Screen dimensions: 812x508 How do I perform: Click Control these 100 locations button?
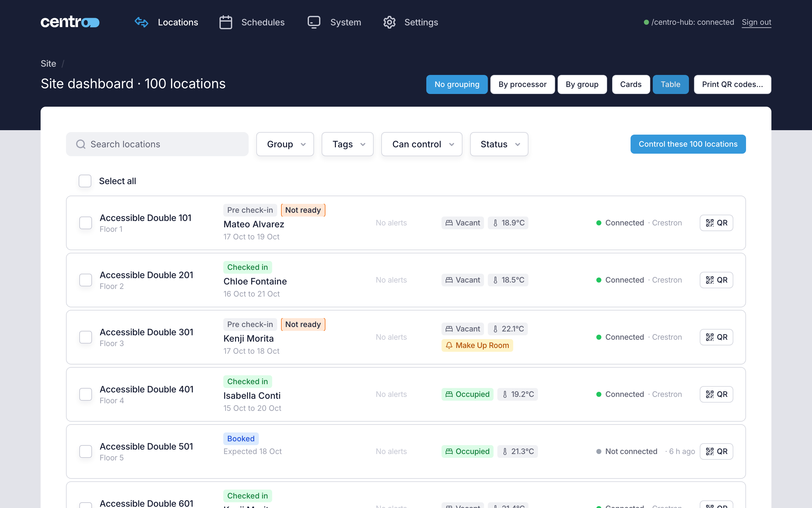pos(688,144)
